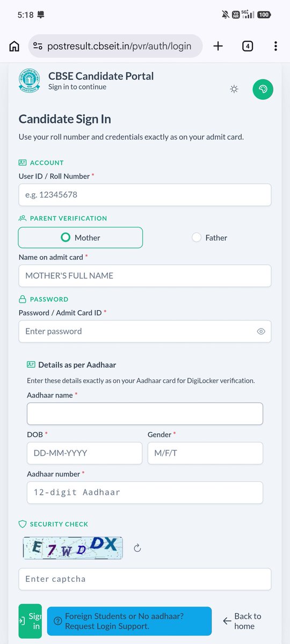Select the Father radio option
Image resolution: width=290 pixels, height=644 pixels.
(x=209, y=237)
